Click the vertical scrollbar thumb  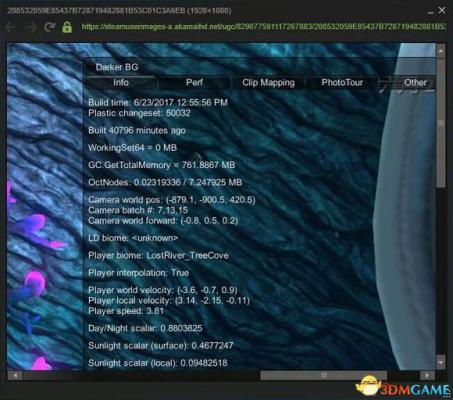[441, 123]
